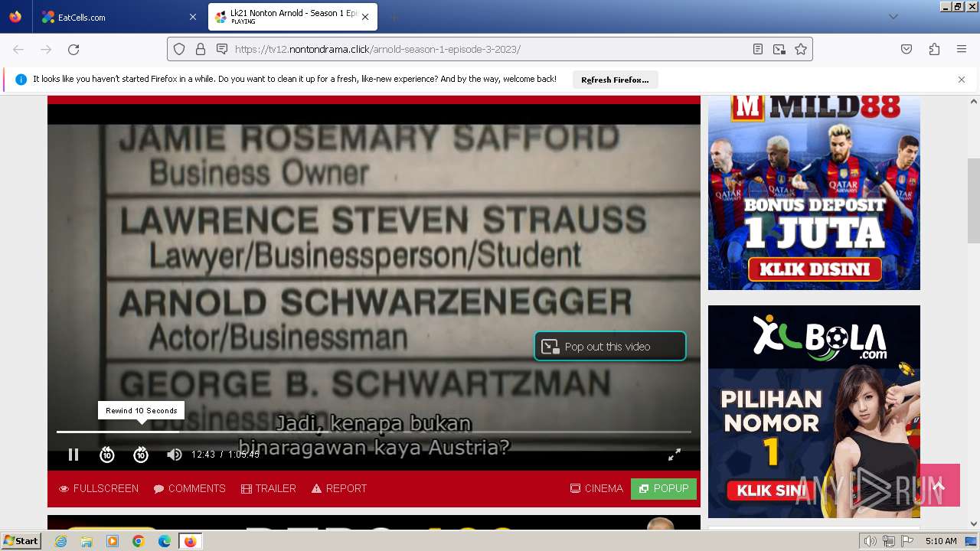Screen dimensions: 980x551
Task: Bookmark this page with star
Action: [801, 49]
